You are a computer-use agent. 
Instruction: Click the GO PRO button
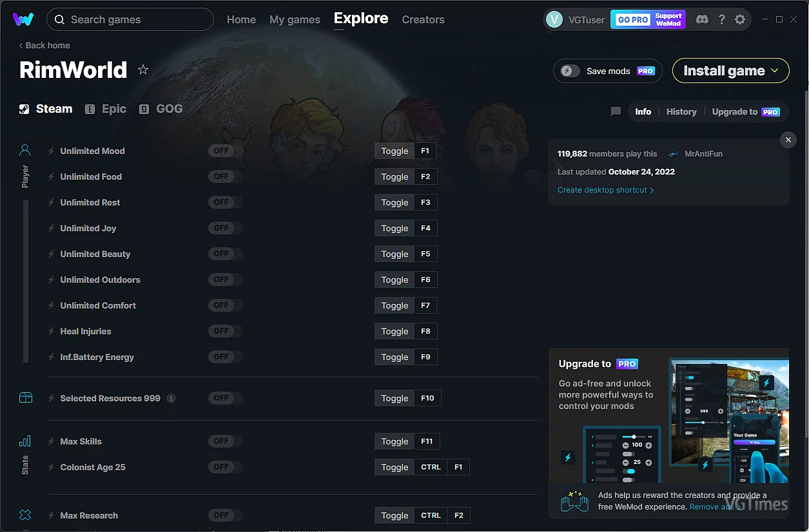(633, 19)
